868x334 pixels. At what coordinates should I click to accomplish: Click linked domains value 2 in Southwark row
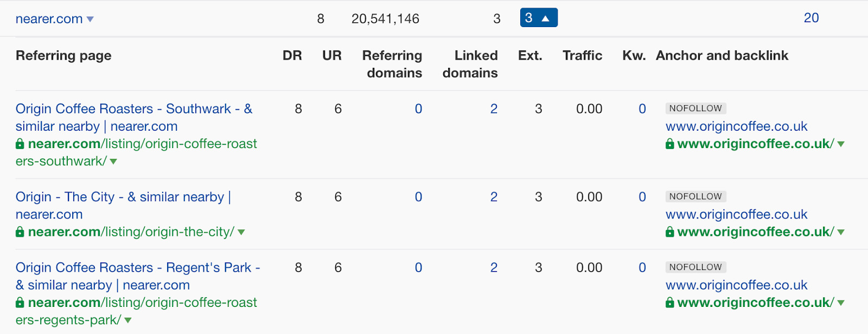pyautogui.click(x=494, y=109)
